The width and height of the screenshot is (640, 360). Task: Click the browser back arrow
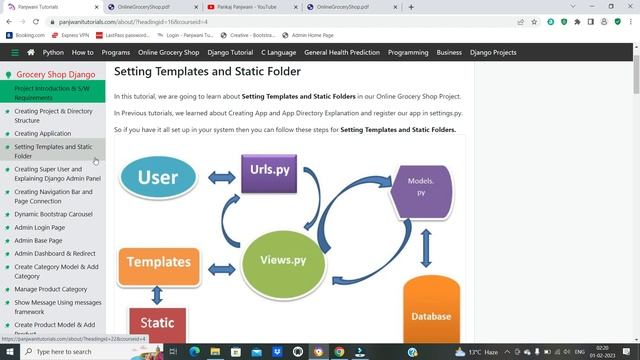9,22
